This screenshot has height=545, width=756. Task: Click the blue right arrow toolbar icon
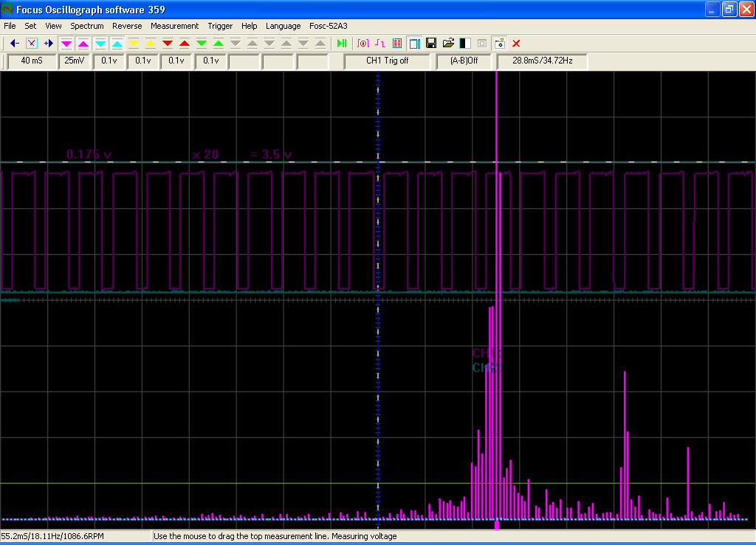point(48,44)
